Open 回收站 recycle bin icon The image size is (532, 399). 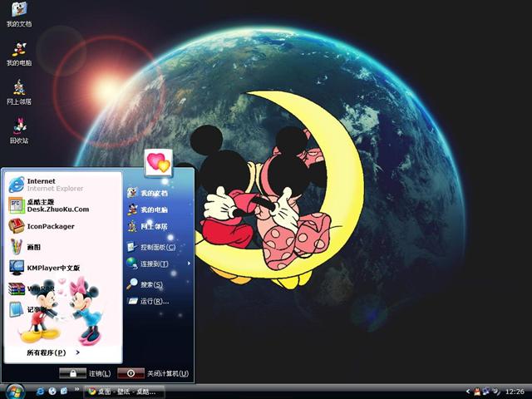click(x=18, y=129)
